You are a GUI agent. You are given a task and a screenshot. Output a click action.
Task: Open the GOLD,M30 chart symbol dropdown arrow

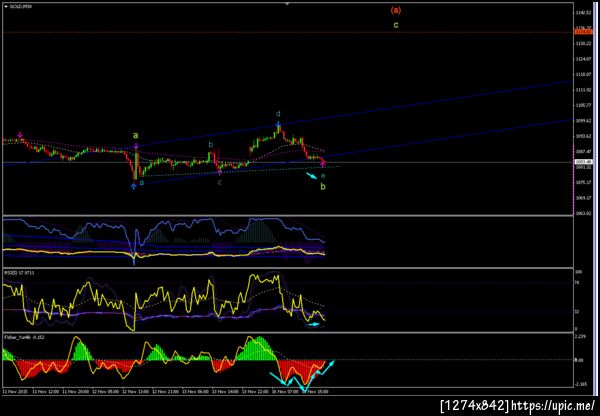(6, 7)
